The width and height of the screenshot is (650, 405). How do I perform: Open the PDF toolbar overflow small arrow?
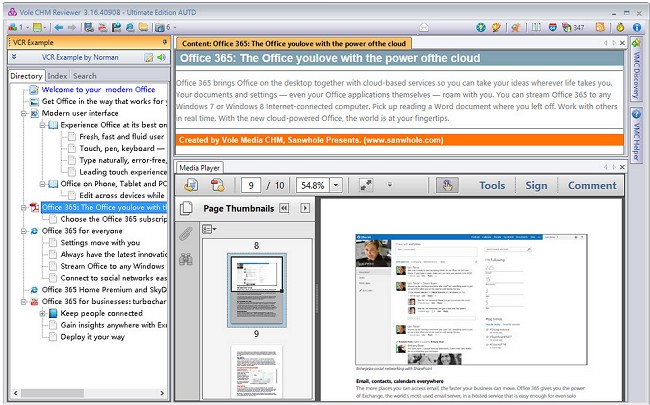coord(390,184)
